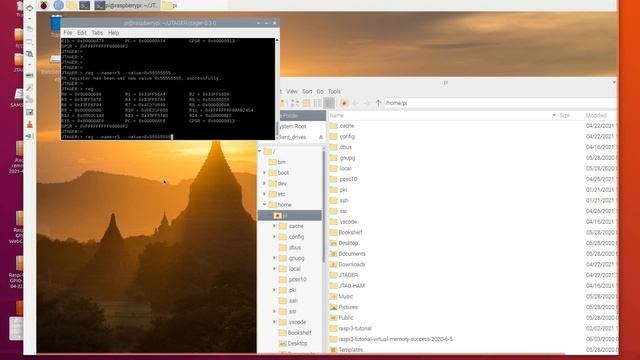Collapse the root / tree node
Image resolution: width=640 pixels, height=360 pixels.
pos(260,151)
